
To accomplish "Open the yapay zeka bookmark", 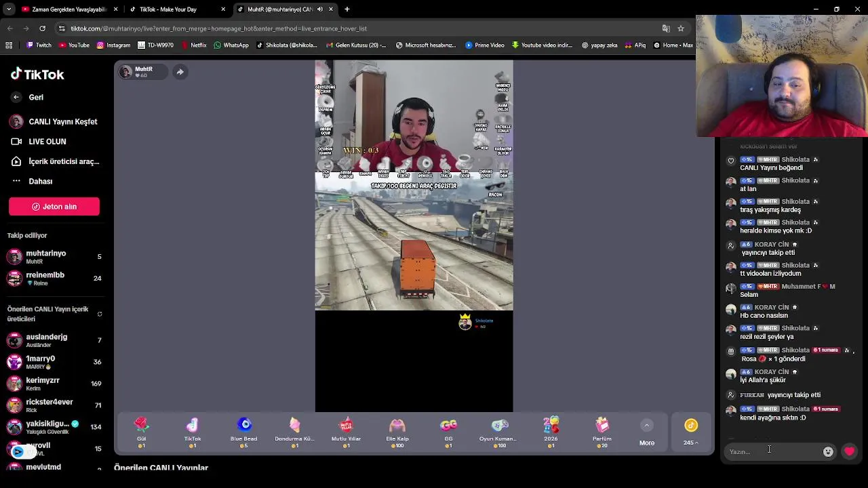I will click(x=599, y=45).
